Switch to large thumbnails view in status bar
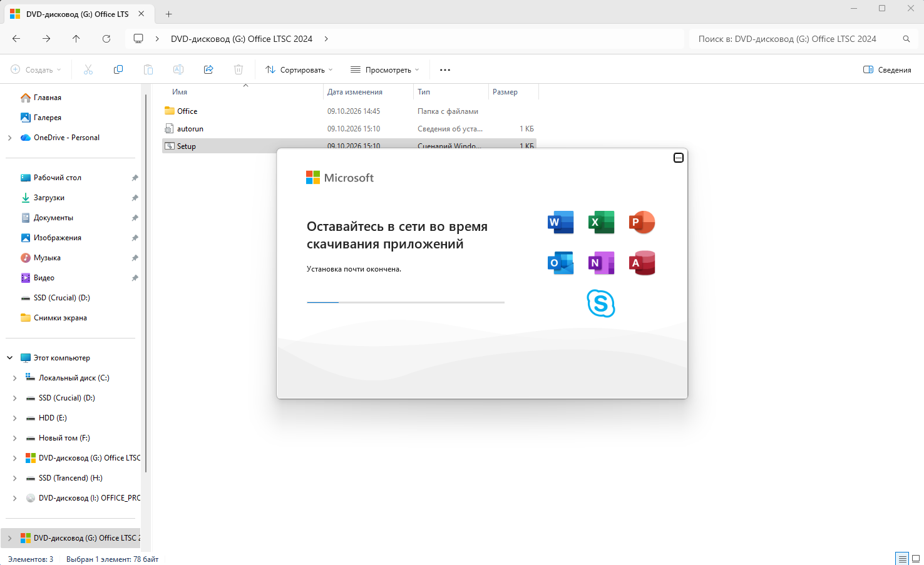The image size is (924, 565). pyautogui.click(x=916, y=559)
